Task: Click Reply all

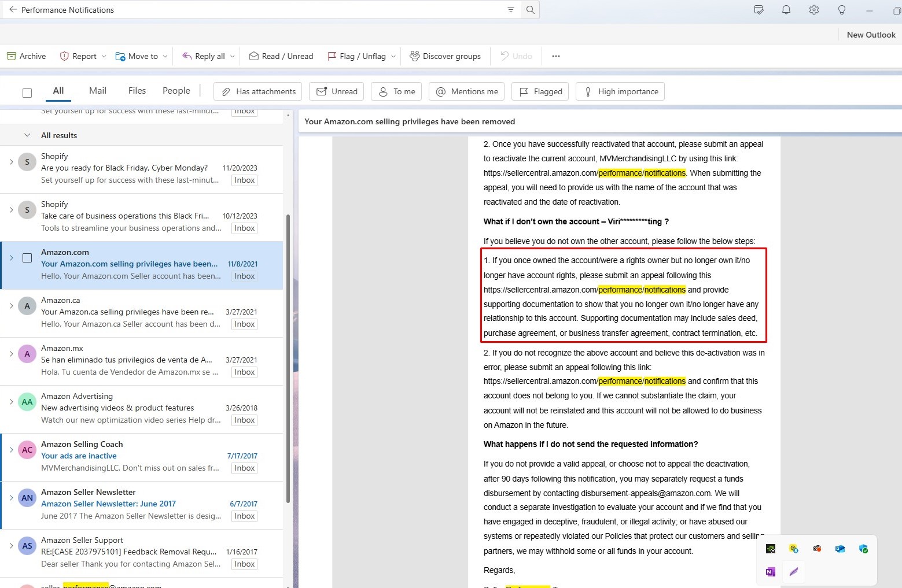Action: (x=204, y=56)
